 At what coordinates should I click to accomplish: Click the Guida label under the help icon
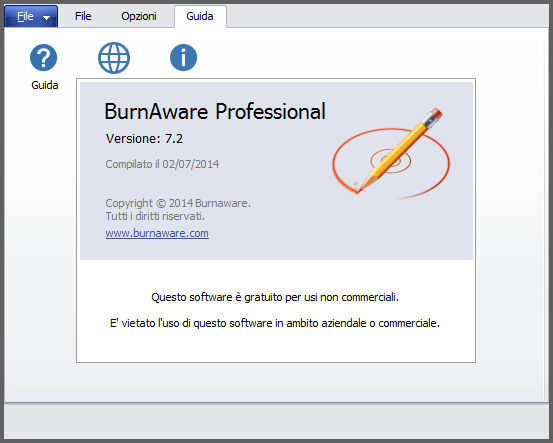coord(45,85)
